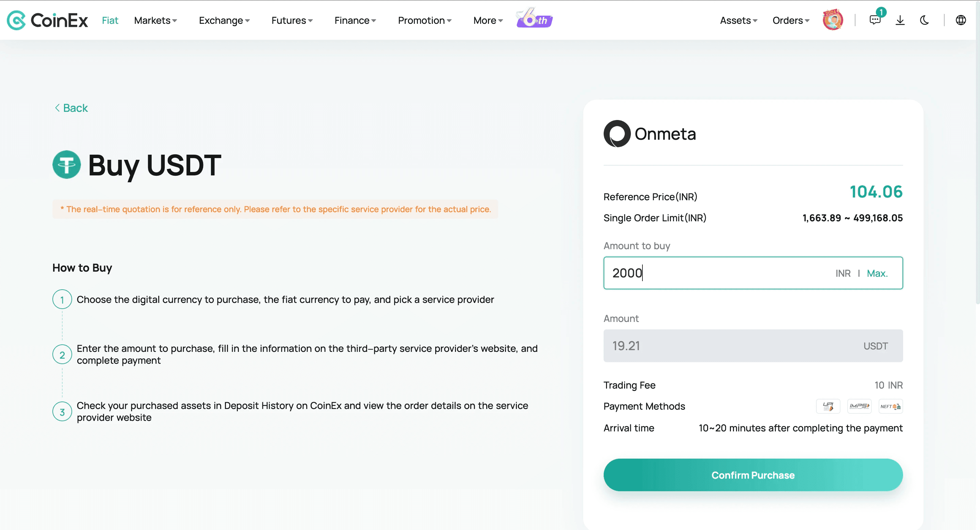Toggle dark mode moon icon
The width and height of the screenshot is (980, 530).
[x=925, y=20]
